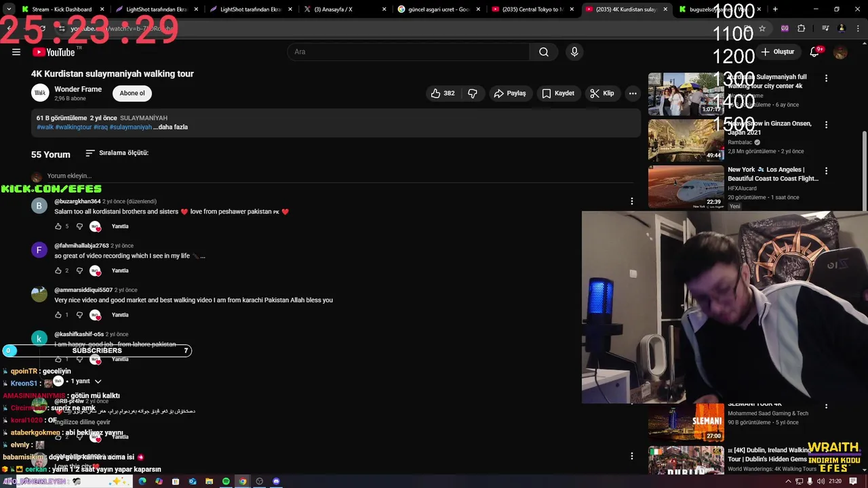
Task: Dislike the video
Action: (473, 94)
